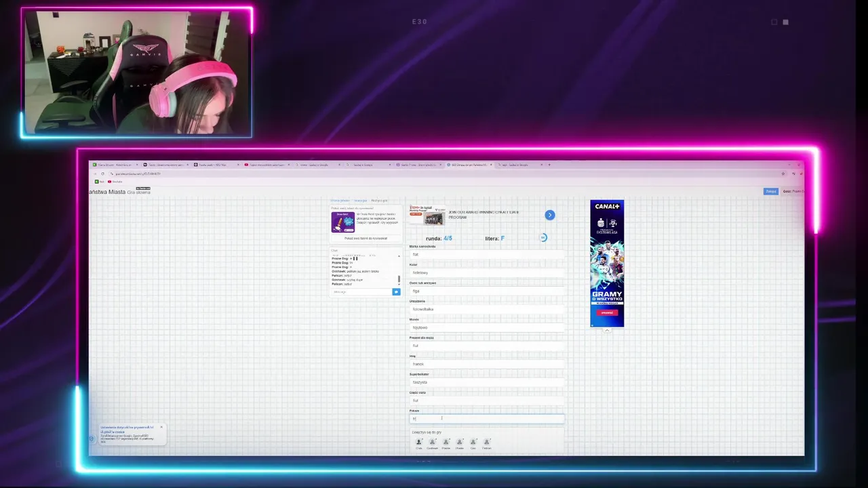Click the Urządzenie input with 'fotowoltaika'
868x488 pixels.
pyautogui.click(x=487, y=309)
